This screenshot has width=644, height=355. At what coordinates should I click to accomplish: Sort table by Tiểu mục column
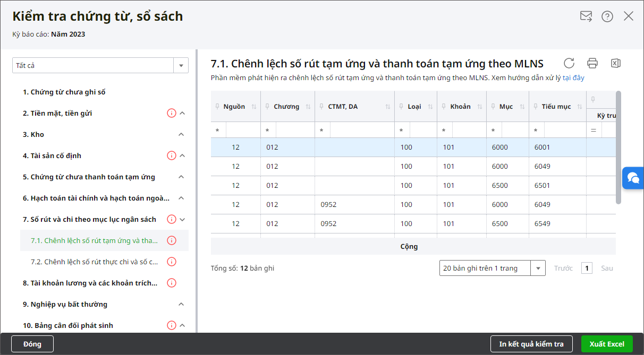579,107
